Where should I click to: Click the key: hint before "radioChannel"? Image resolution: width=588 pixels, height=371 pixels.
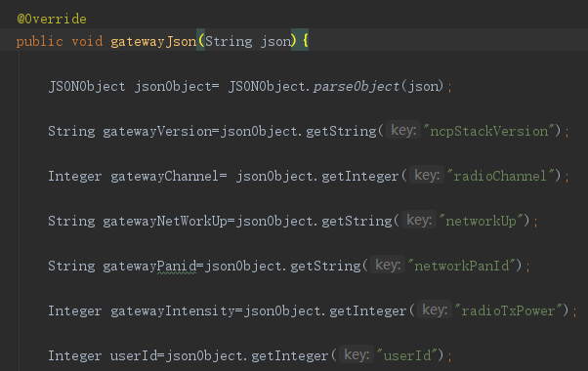(x=427, y=176)
